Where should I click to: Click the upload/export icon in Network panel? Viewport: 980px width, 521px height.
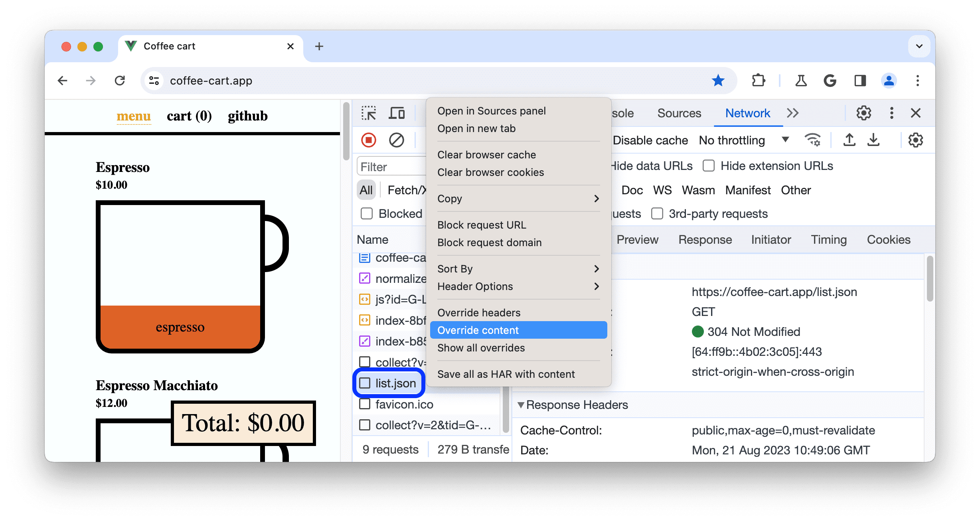pos(849,140)
